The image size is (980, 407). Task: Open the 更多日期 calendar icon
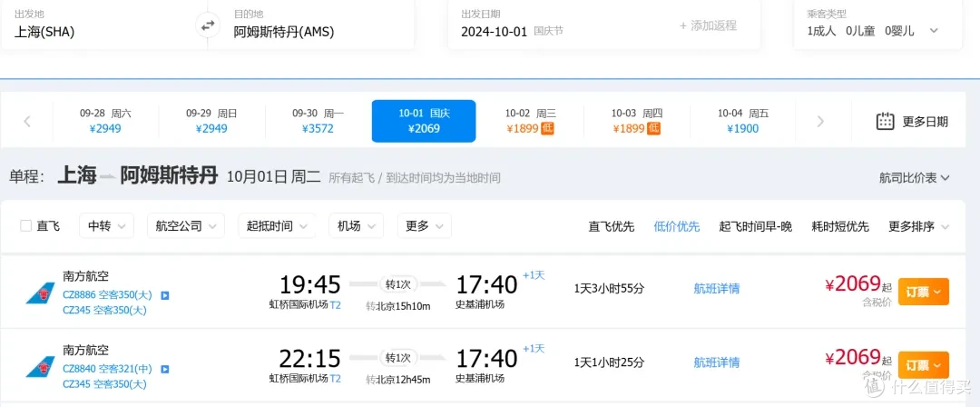(x=885, y=122)
